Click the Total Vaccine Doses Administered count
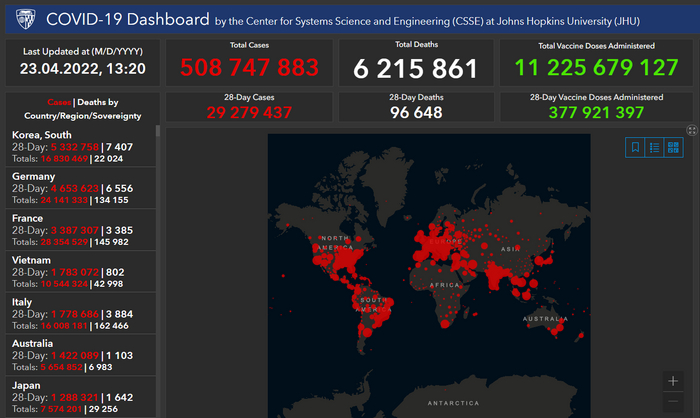The height and width of the screenshot is (418, 700). point(595,68)
